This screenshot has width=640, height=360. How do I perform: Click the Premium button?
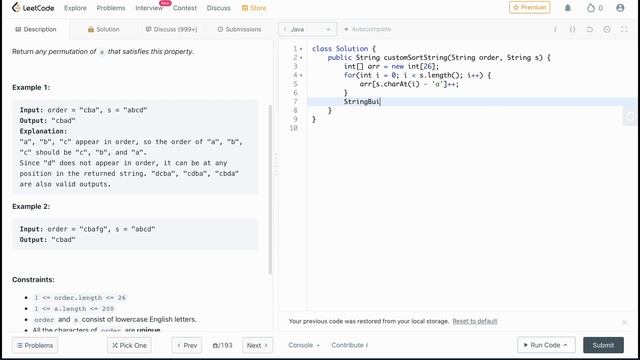[x=529, y=7]
